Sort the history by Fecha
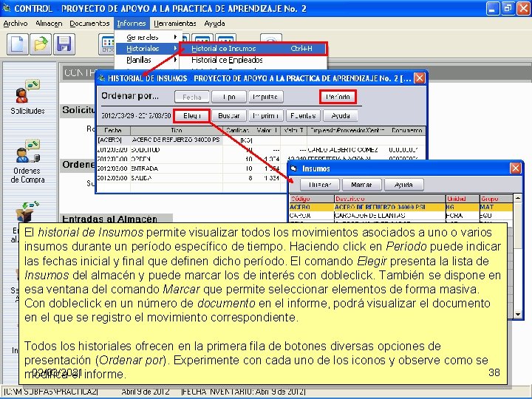This screenshot has height=399, width=532. click(x=191, y=97)
